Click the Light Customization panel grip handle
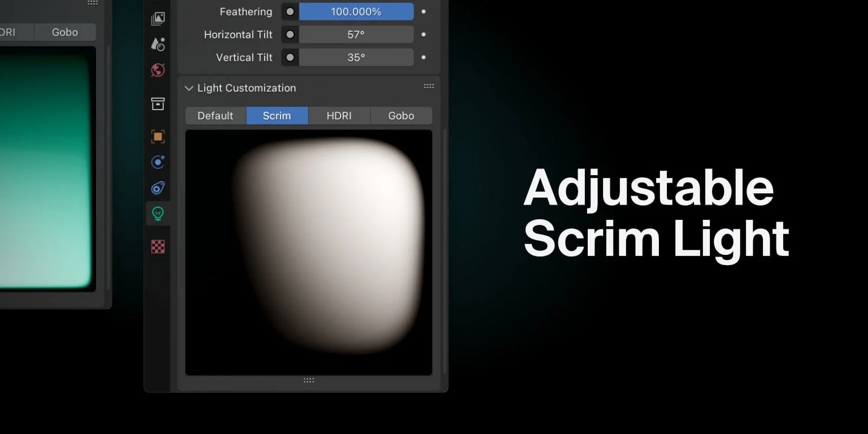Screen dimensions: 868x434 click(429, 86)
